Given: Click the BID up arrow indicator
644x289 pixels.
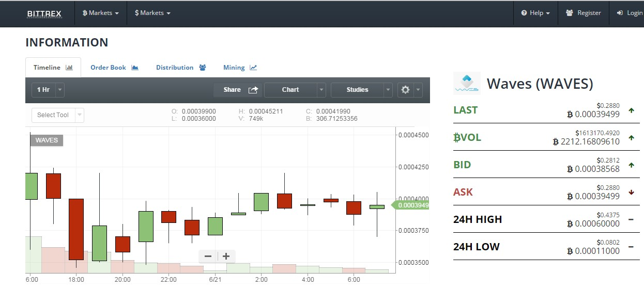Looking at the screenshot, I should point(632,165).
